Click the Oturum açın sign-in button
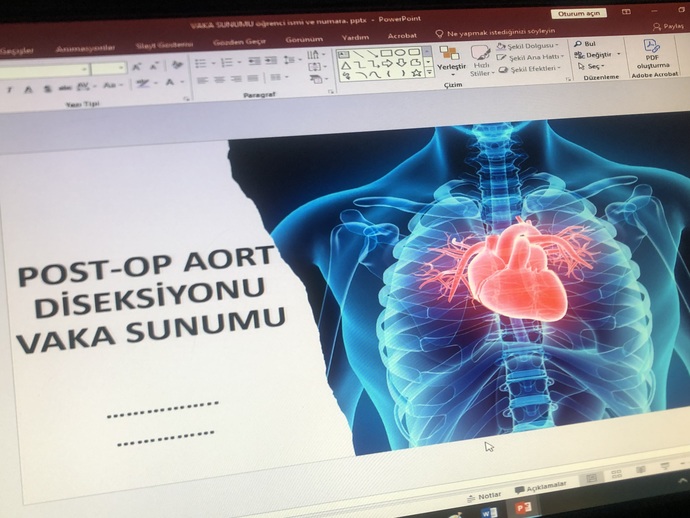 (x=579, y=14)
